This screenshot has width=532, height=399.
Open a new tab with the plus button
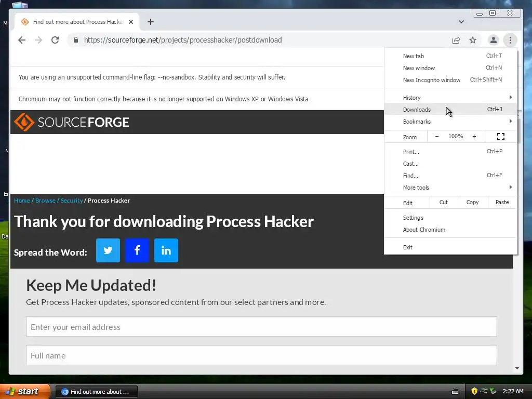151,22
